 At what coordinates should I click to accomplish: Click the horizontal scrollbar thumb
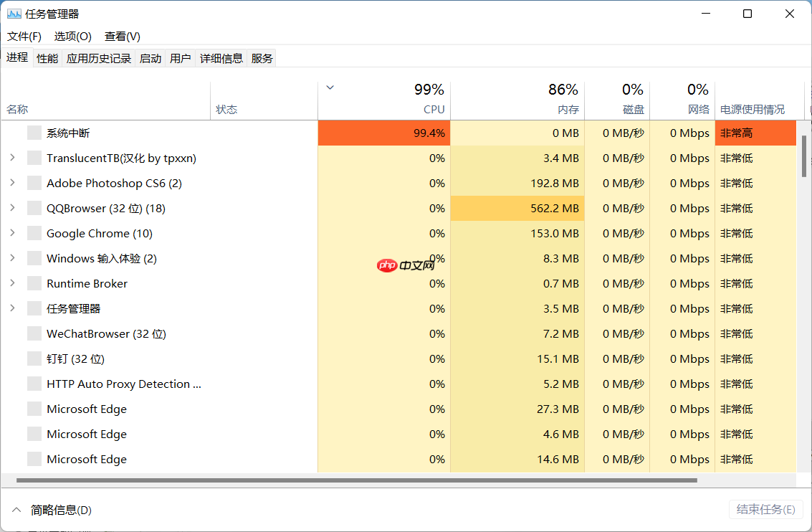point(356,480)
